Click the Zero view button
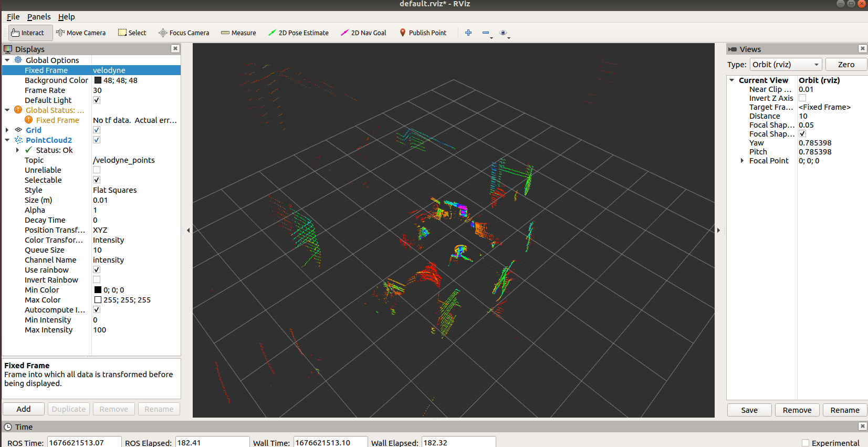868x447 pixels. [x=846, y=64]
